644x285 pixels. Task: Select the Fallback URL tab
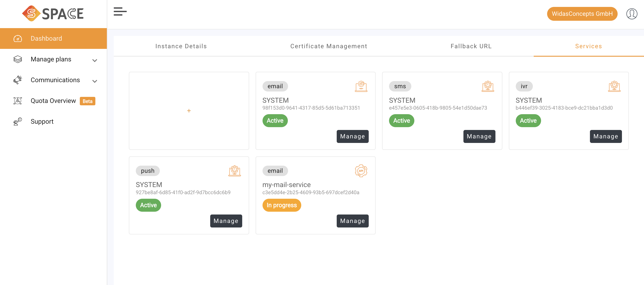coord(471,46)
